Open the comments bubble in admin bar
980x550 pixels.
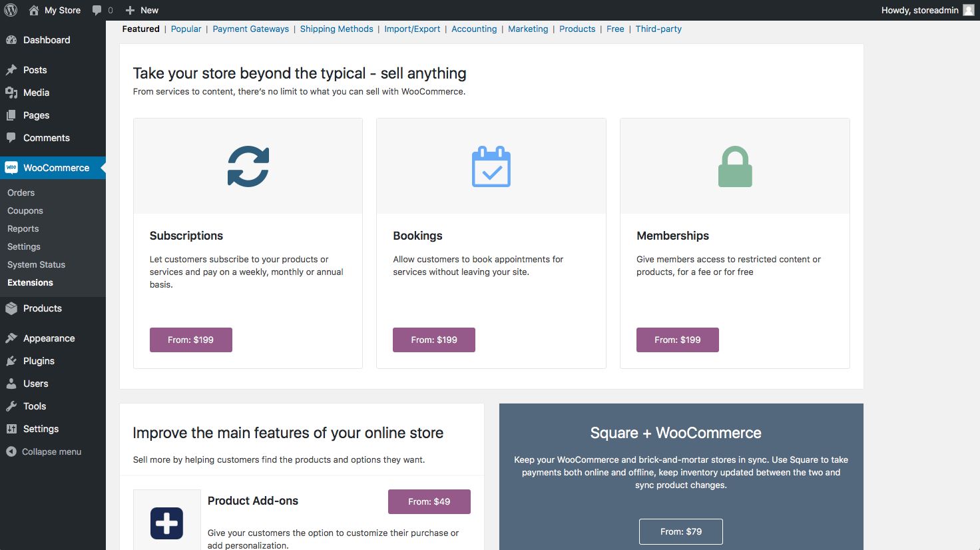click(x=102, y=10)
